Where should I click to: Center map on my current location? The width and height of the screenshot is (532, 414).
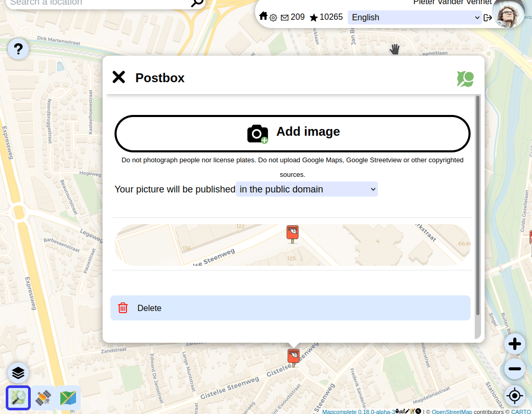[x=515, y=396]
